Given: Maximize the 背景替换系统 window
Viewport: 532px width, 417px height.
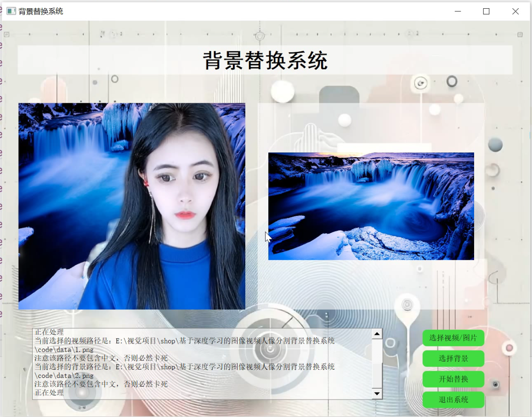Looking at the screenshot, I should (x=486, y=11).
